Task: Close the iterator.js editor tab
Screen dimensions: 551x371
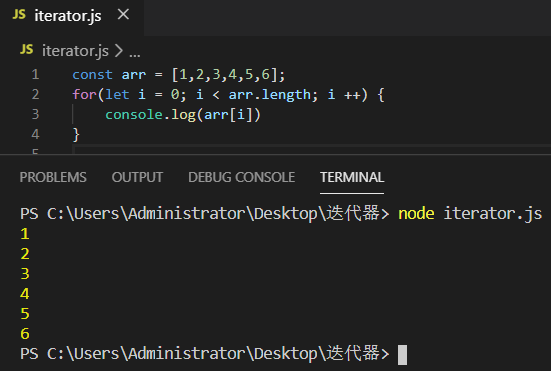Action: click(123, 15)
